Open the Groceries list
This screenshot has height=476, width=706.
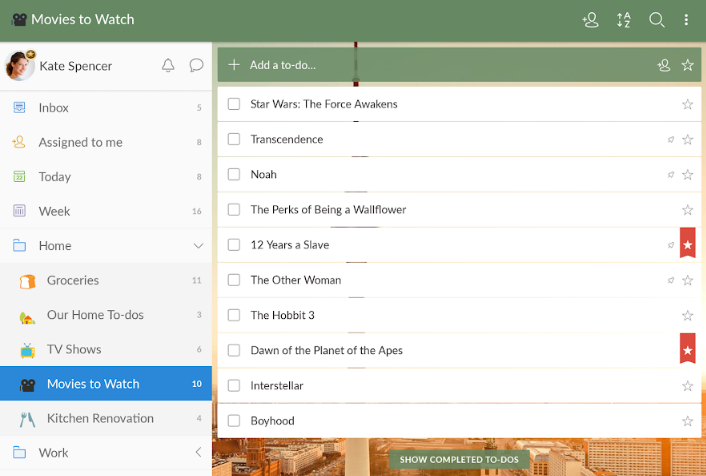point(73,281)
